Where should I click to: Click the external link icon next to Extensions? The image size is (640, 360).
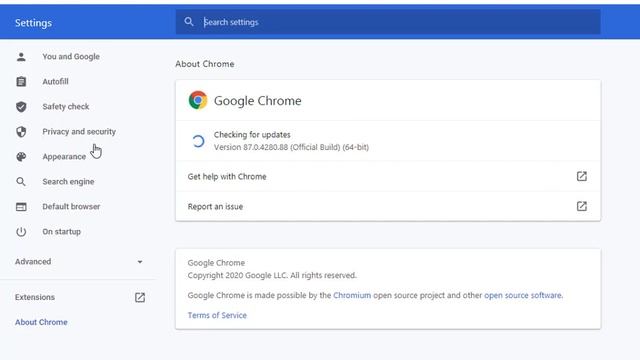click(140, 298)
